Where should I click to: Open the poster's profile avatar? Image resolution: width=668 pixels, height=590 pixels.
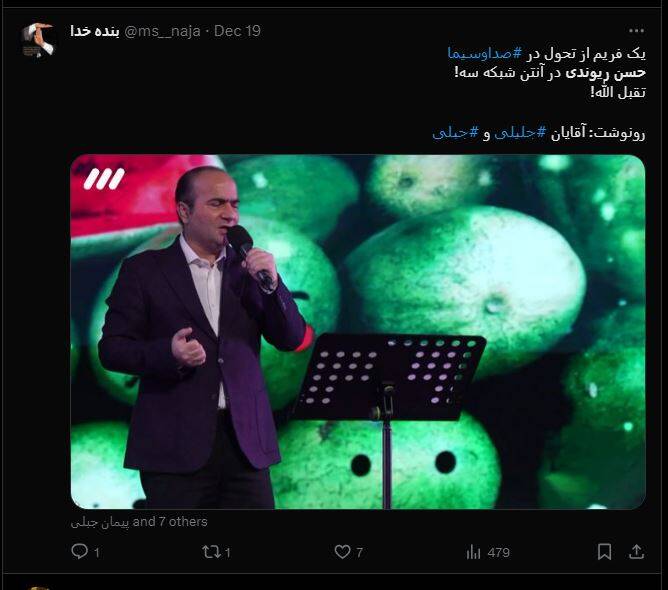point(39,40)
